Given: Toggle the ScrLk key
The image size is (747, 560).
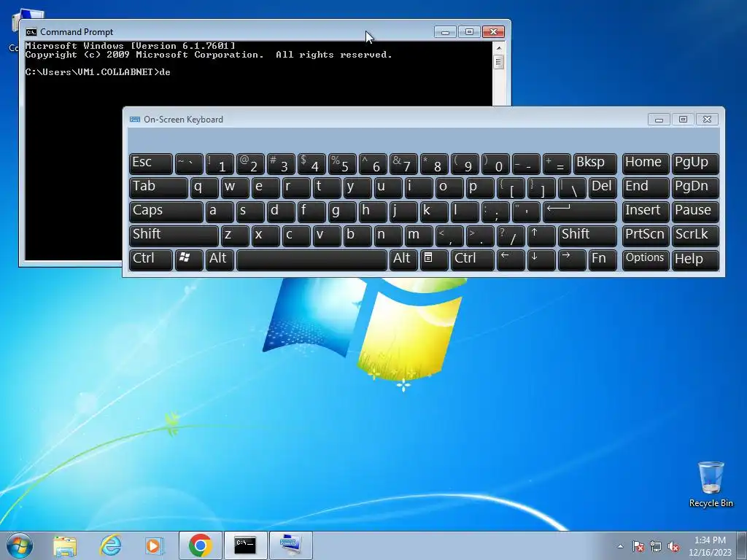Looking at the screenshot, I should tap(694, 236).
